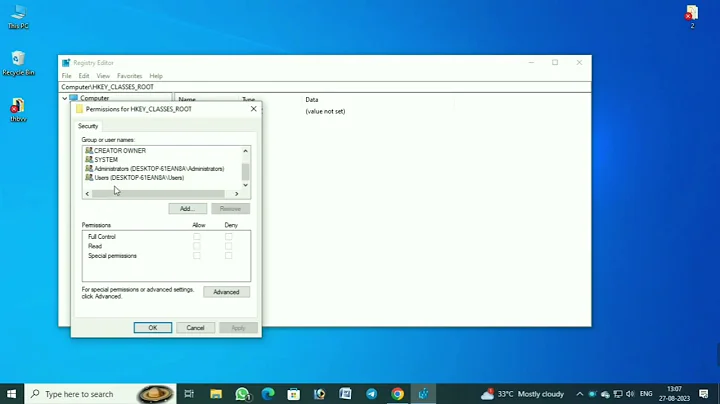Screen dimensions: 720x404
Task: Confirm the Permissions dialog with OK
Action: 153,328
